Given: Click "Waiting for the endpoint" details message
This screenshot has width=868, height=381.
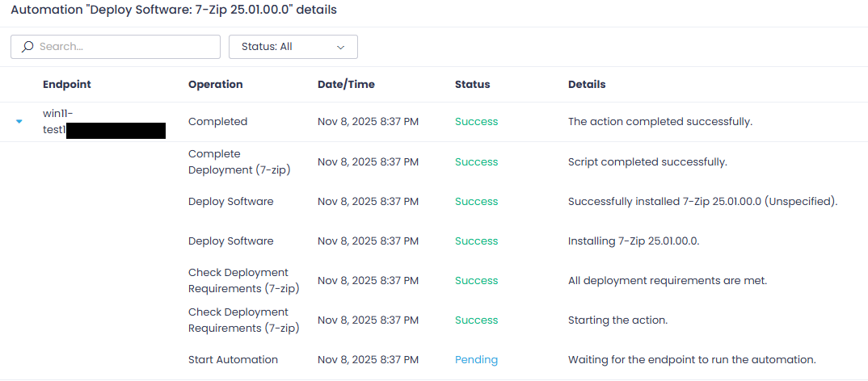Looking at the screenshot, I should click(692, 360).
